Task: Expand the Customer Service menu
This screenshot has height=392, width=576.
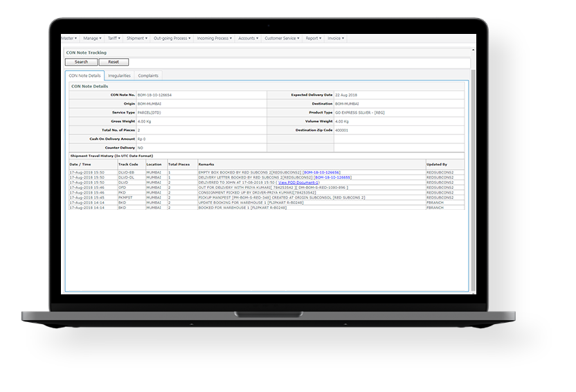Action: click(282, 39)
